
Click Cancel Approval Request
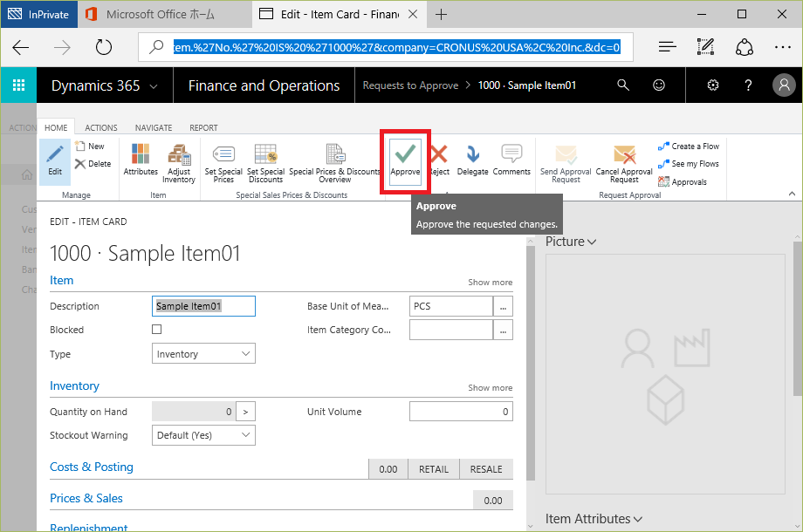624,163
